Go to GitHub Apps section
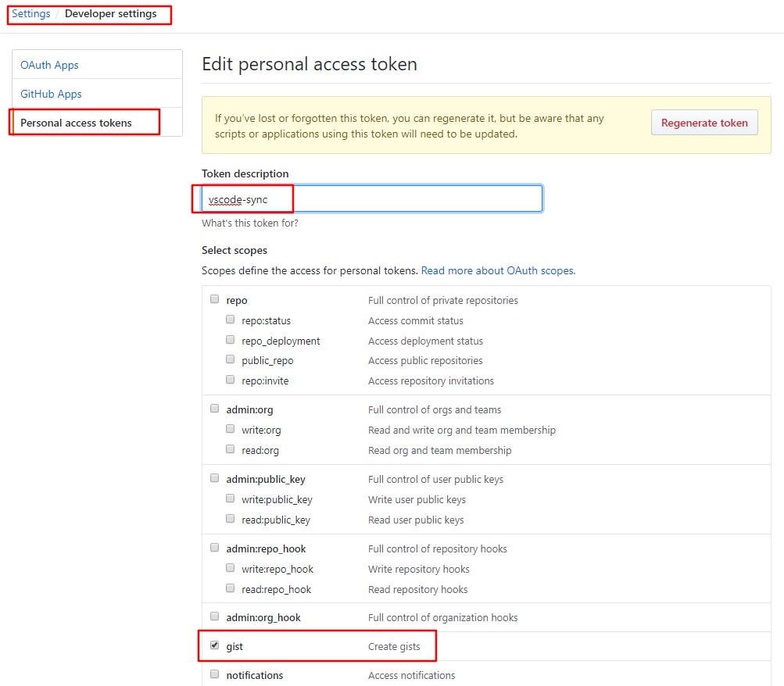784x686 pixels. (x=51, y=94)
